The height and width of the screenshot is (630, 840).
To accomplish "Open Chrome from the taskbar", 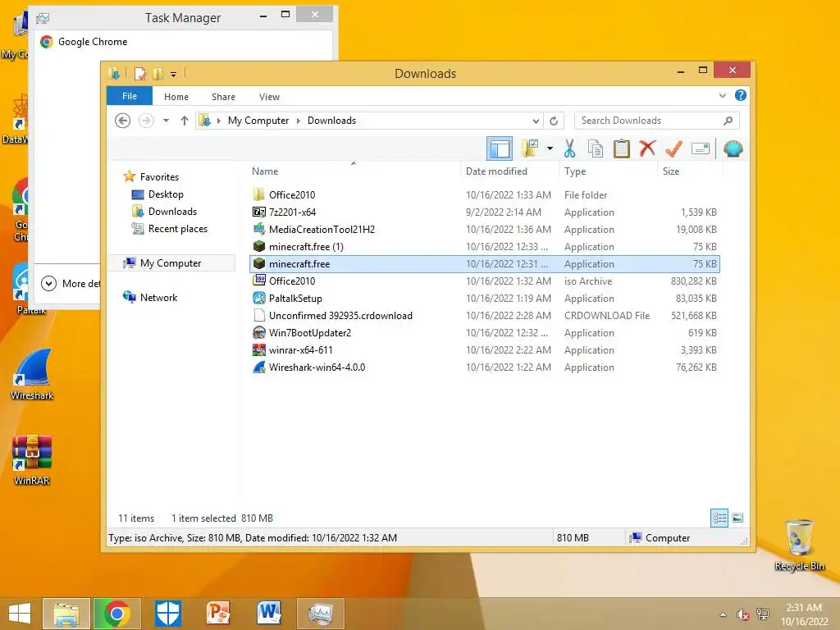I will tap(116, 614).
